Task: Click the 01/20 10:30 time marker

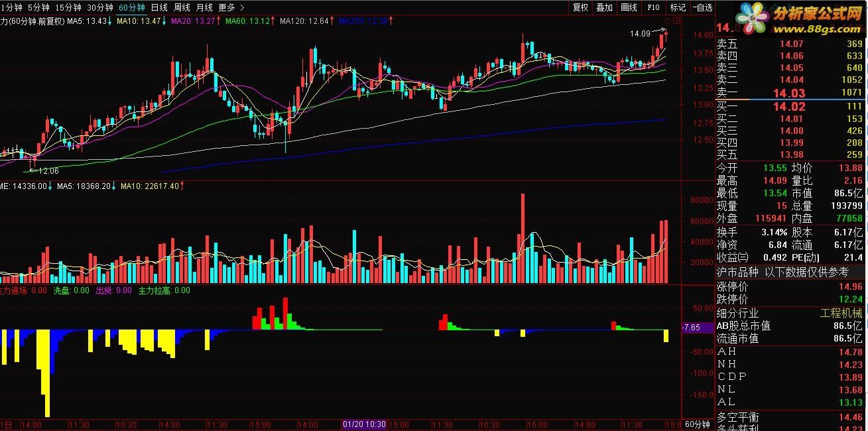Action: click(x=364, y=424)
